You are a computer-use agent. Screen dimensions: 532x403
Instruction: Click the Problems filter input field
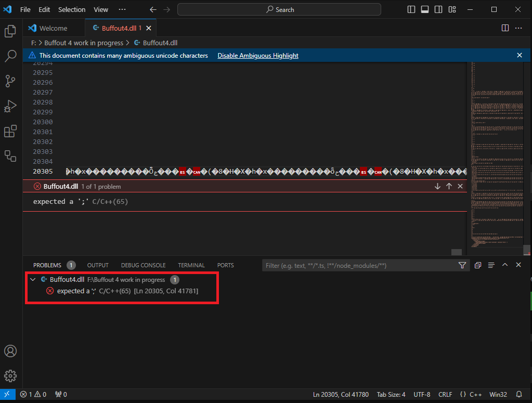pyautogui.click(x=359, y=265)
